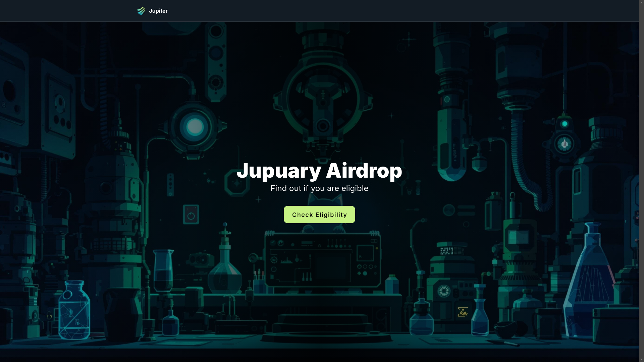The width and height of the screenshot is (644, 362).
Task: Click the "Find out if you are eligible" text
Action: coord(319,188)
